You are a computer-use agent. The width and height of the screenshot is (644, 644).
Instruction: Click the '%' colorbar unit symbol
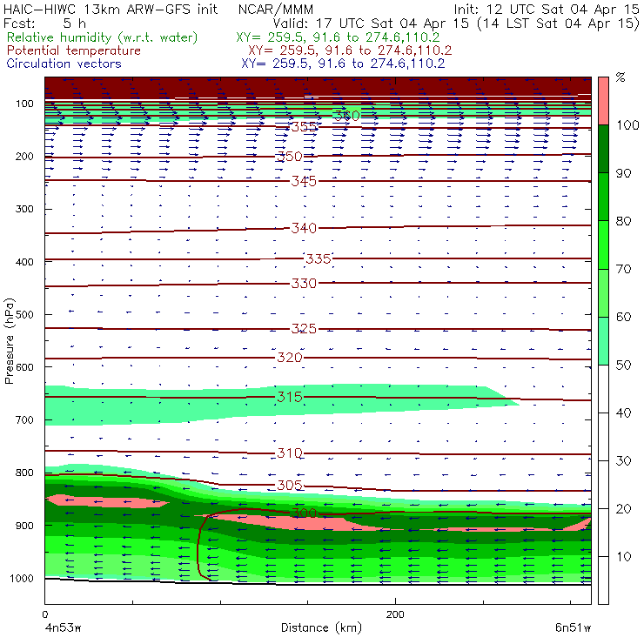coord(621,77)
